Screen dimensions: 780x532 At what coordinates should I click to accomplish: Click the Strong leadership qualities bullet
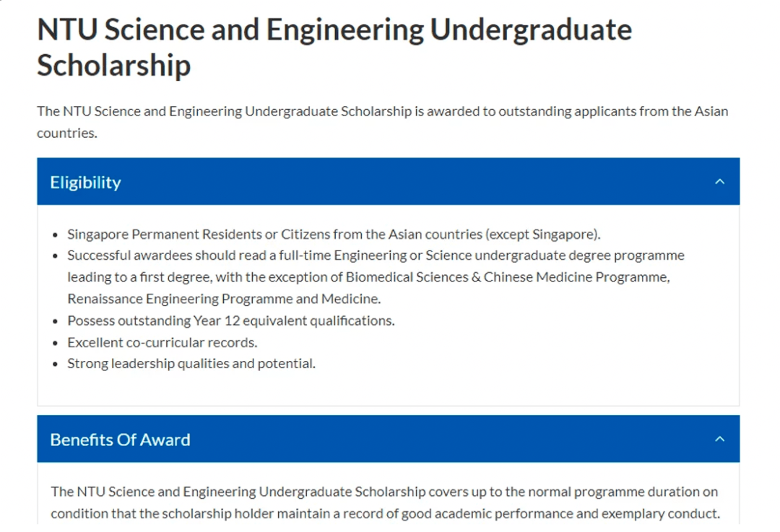(191, 364)
